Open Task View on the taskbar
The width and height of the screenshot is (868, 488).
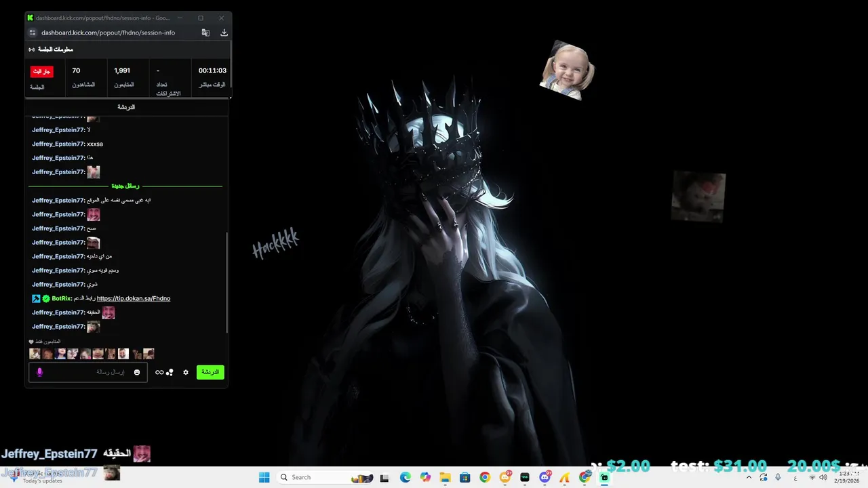coord(384,477)
